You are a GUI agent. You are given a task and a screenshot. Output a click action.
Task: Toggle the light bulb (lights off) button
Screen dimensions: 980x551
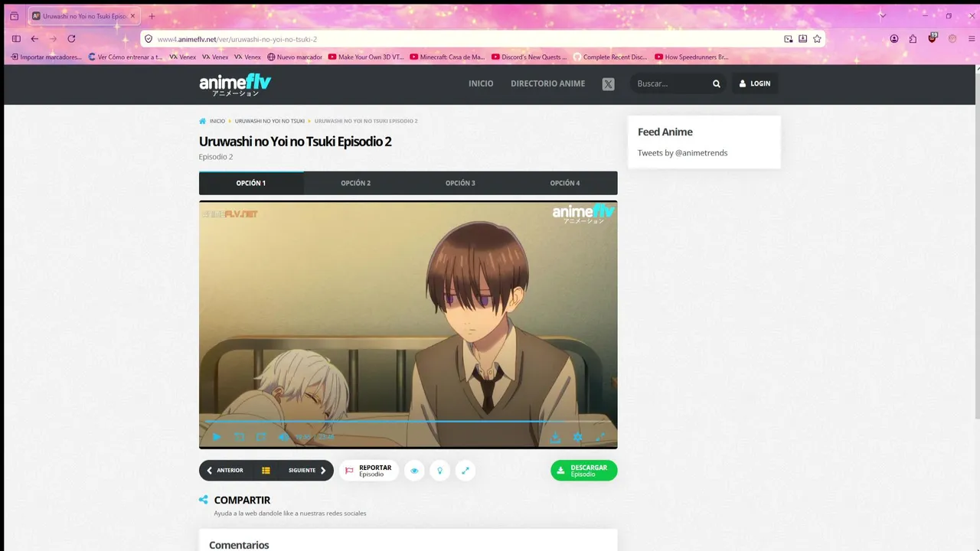point(439,471)
